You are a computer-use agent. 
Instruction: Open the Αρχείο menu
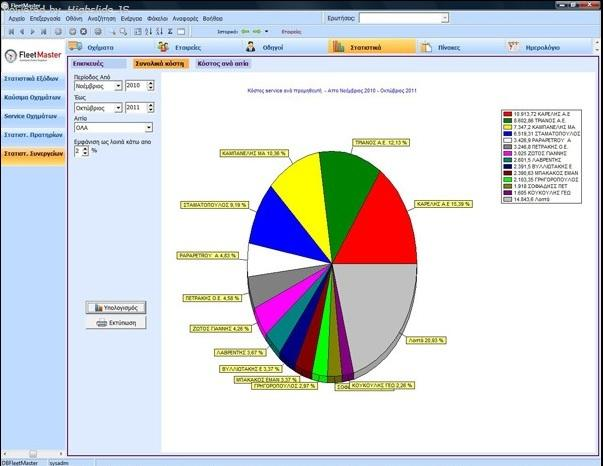tap(17, 18)
